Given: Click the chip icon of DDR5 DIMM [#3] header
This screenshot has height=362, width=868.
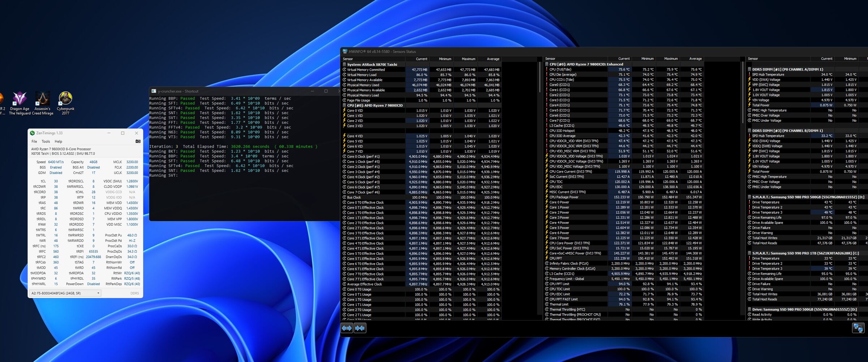Looking at the screenshot, I should tap(749, 131).
